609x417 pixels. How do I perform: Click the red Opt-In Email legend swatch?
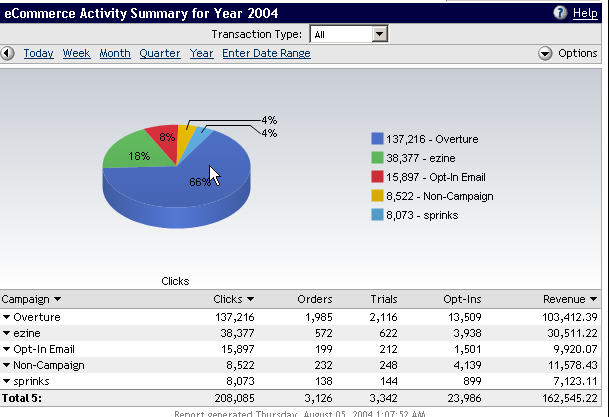pyautogui.click(x=377, y=177)
